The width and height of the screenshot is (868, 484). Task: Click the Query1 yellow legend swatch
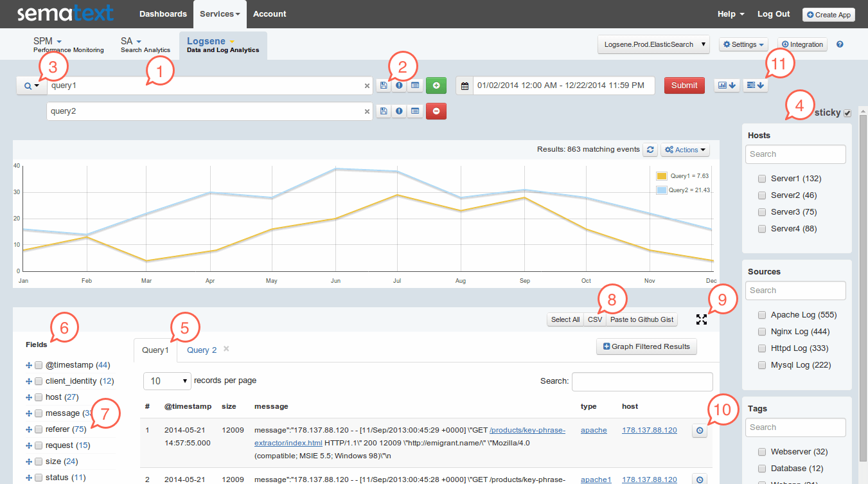click(x=661, y=176)
